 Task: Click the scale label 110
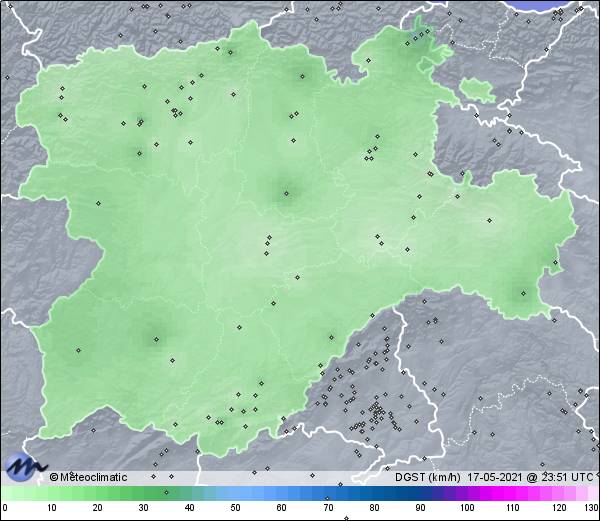513,508
